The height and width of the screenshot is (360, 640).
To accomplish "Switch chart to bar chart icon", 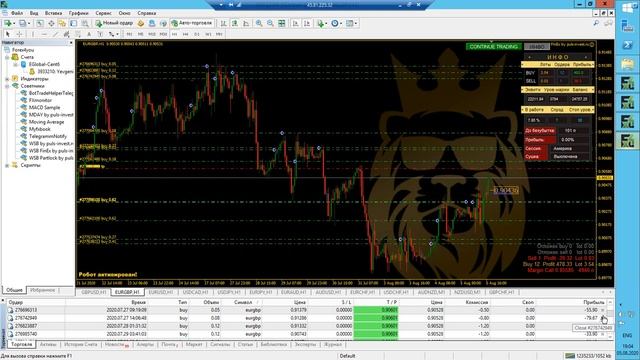I will click(224, 24).
